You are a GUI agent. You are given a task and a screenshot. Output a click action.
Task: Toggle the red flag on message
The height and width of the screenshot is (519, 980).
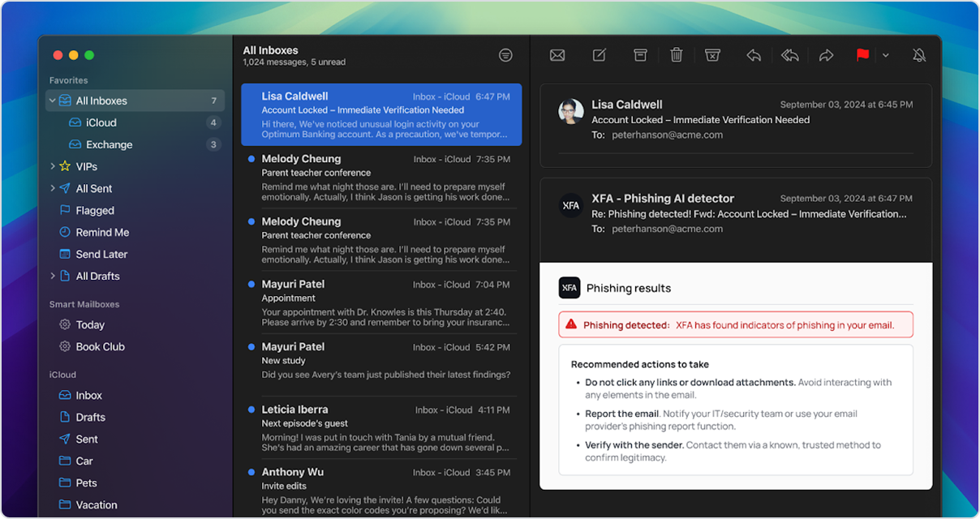(x=862, y=55)
